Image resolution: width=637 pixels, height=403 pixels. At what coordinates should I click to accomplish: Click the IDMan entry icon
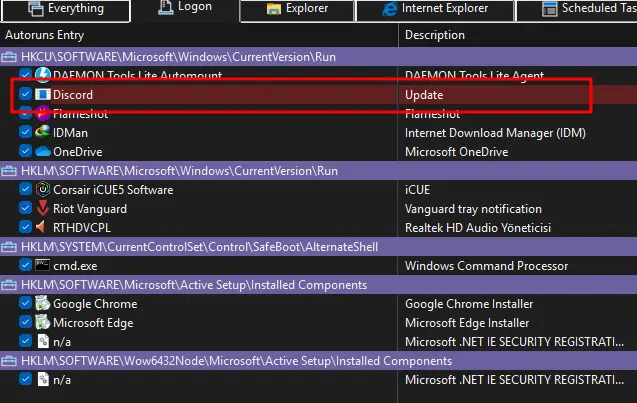coord(43,132)
